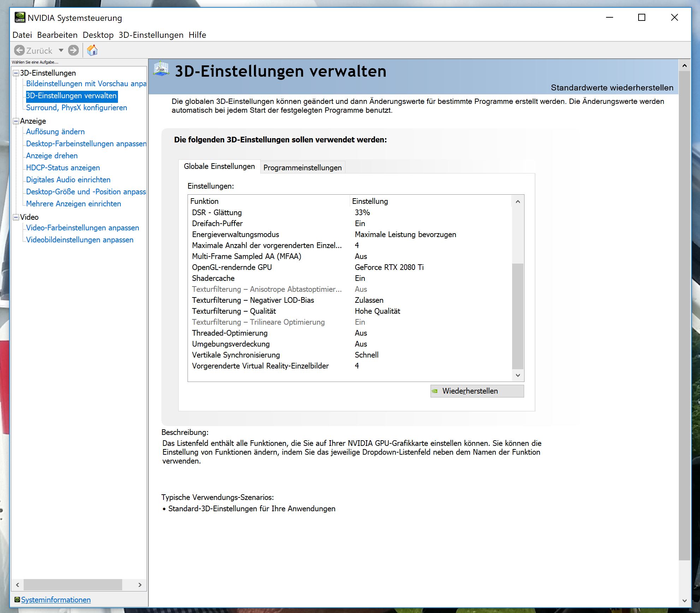This screenshot has height=613, width=700.
Task: Click main page scroll-down arrow
Action: click(x=684, y=600)
